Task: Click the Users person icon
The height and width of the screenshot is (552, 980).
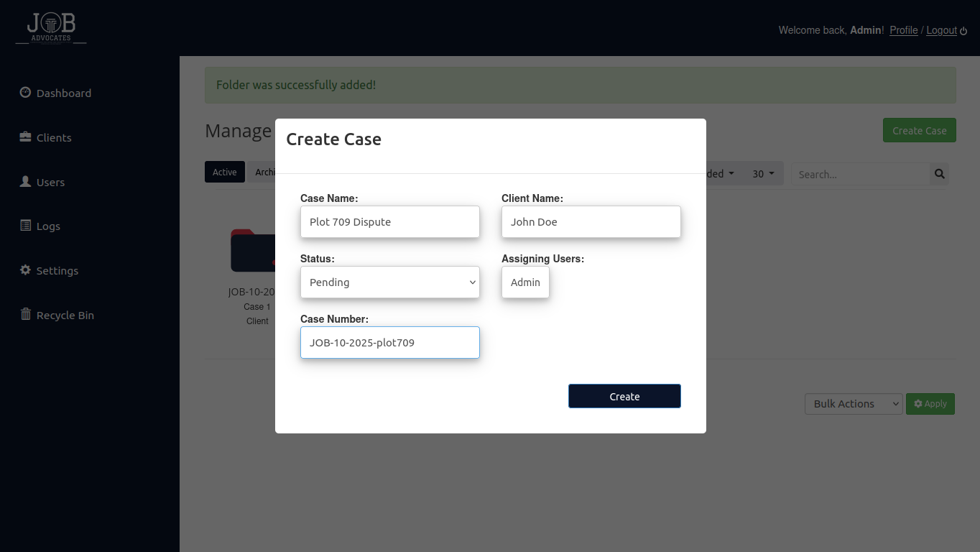Action: tap(25, 182)
